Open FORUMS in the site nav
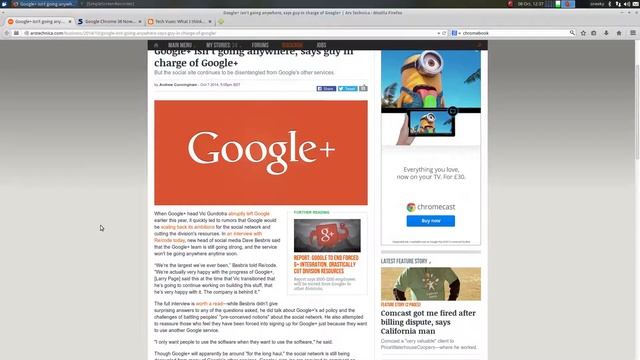 pyautogui.click(x=260, y=45)
